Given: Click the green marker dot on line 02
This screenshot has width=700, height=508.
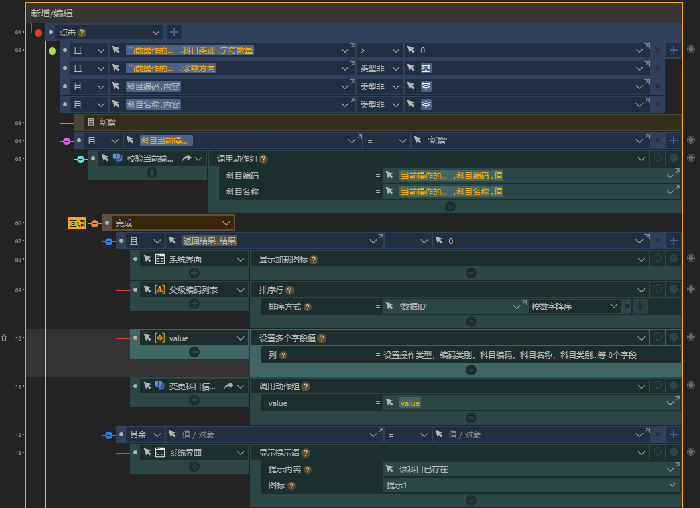Looking at the screenshot, I should pyautogui.click(x=52, y=49).
